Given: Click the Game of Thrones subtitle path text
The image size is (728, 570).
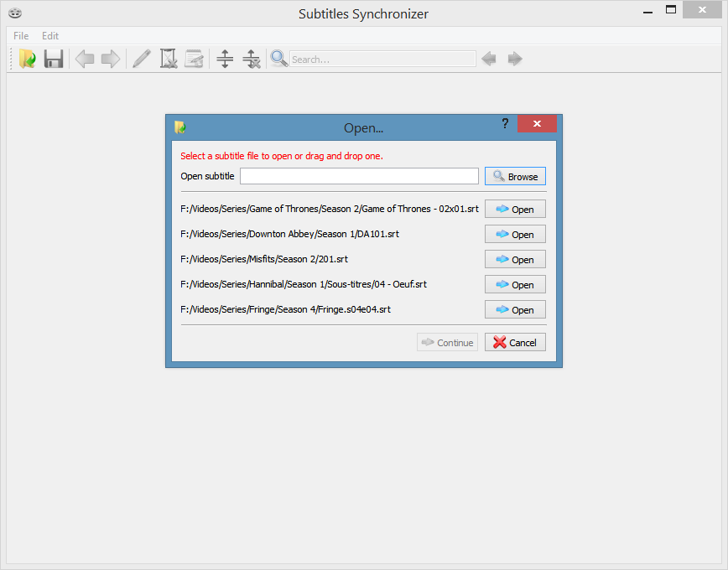Looking at the screenshot, I should 330,209.
